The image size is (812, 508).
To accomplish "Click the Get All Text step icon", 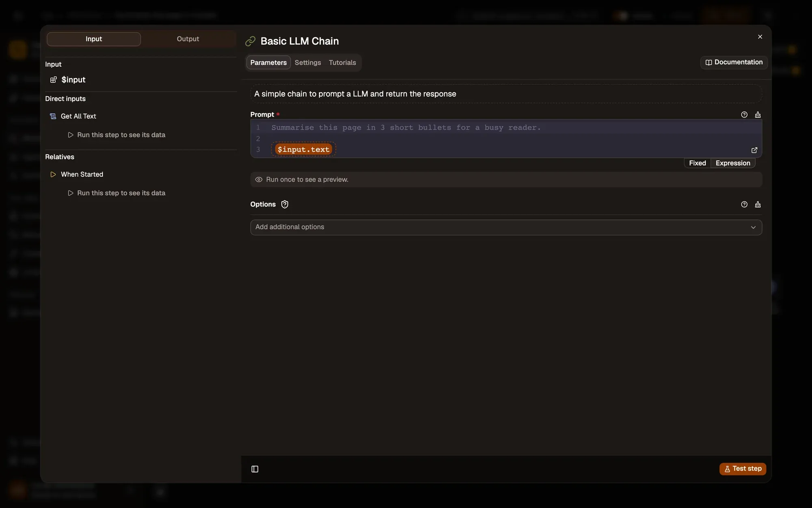I will pos(53,116).
